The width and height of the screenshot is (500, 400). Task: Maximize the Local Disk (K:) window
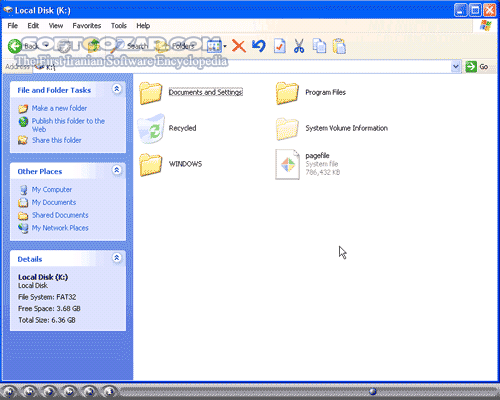(475, 10)
